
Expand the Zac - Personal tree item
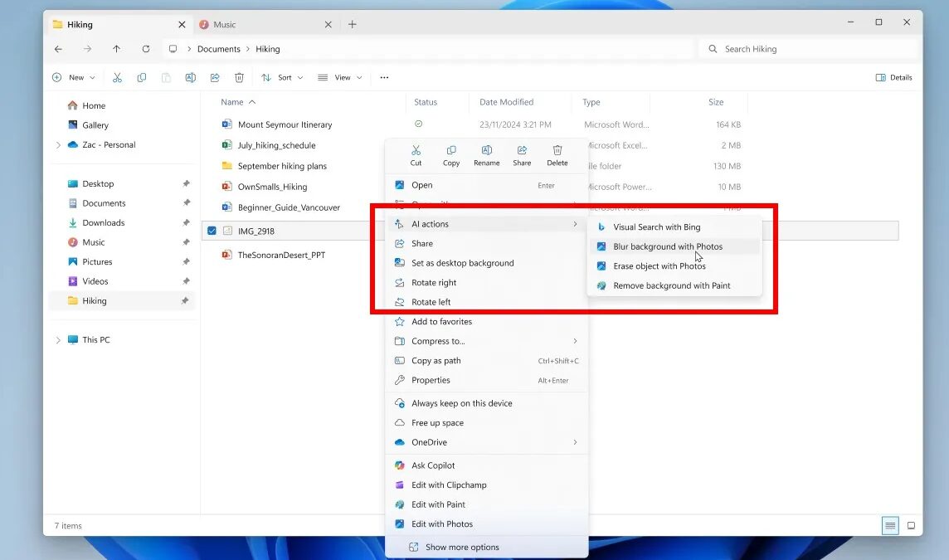click(57, 144)
